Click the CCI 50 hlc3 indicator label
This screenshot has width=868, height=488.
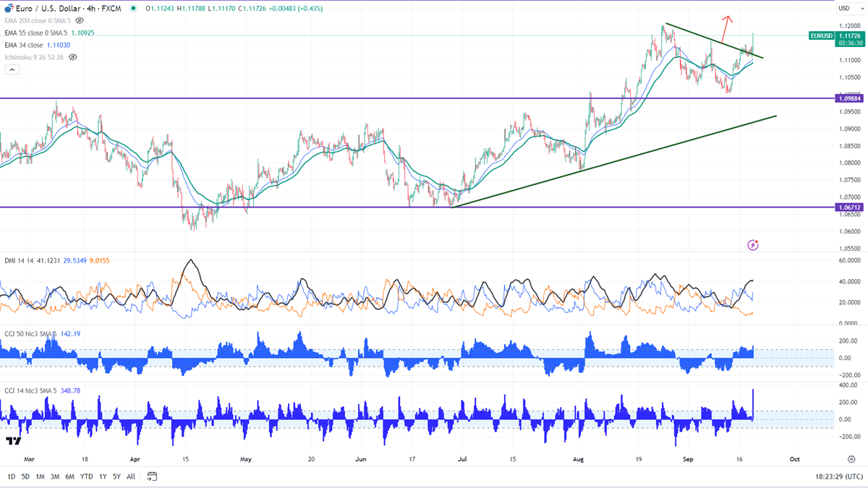(x=30, y=334)
